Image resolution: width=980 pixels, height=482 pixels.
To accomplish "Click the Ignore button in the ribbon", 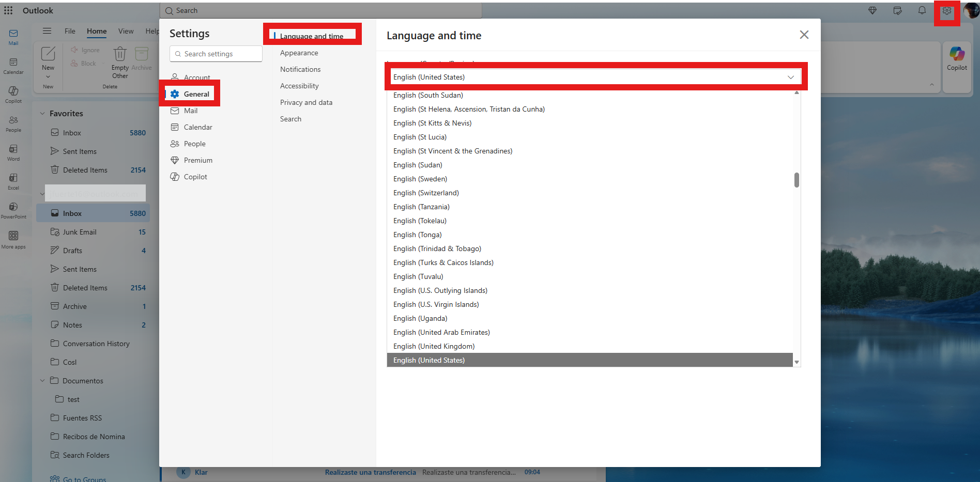I will [85, 50].
